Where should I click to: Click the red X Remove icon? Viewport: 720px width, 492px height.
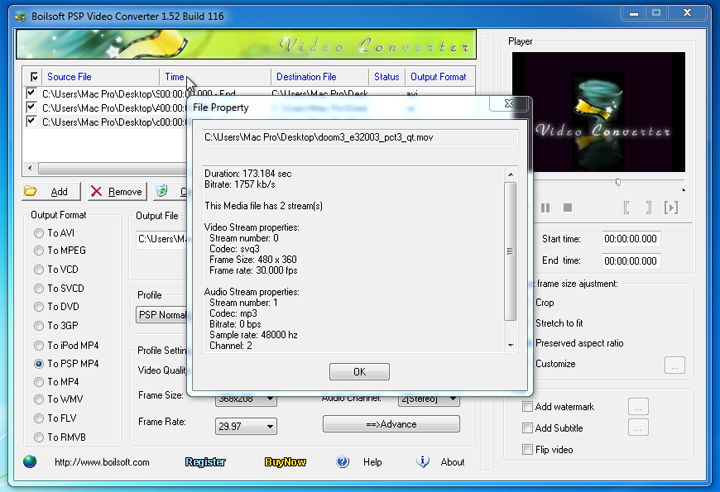(x=96, y=191)
